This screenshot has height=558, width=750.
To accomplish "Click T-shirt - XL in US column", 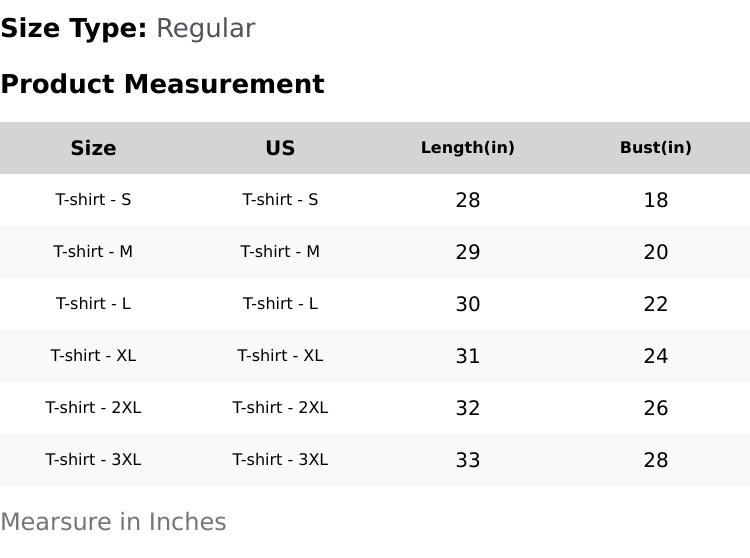I will [x=280, y=356].
